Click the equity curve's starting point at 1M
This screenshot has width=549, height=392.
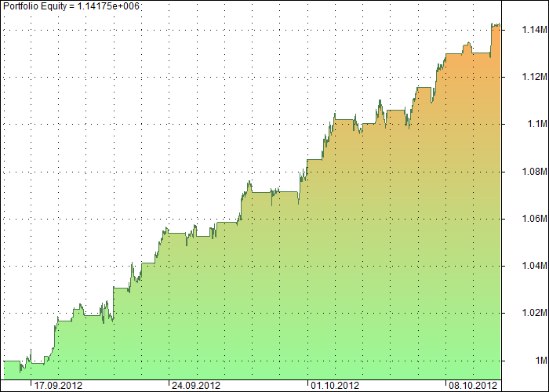6,361
